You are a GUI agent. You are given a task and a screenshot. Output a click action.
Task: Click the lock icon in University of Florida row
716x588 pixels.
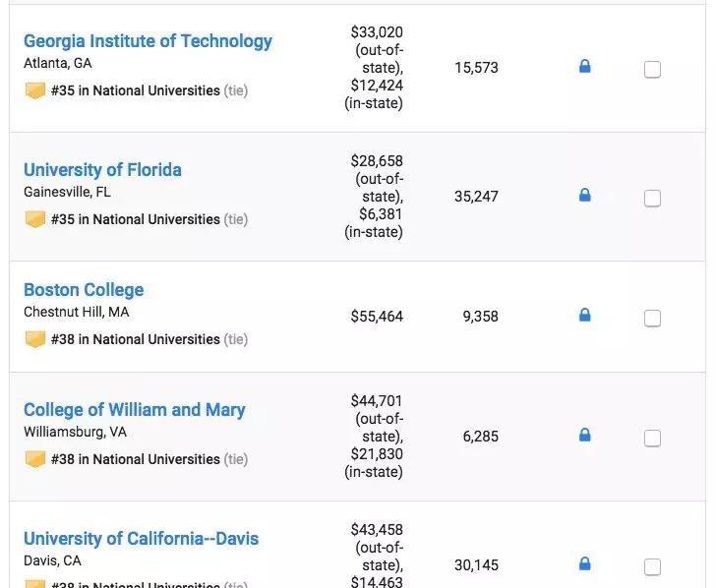584,196
